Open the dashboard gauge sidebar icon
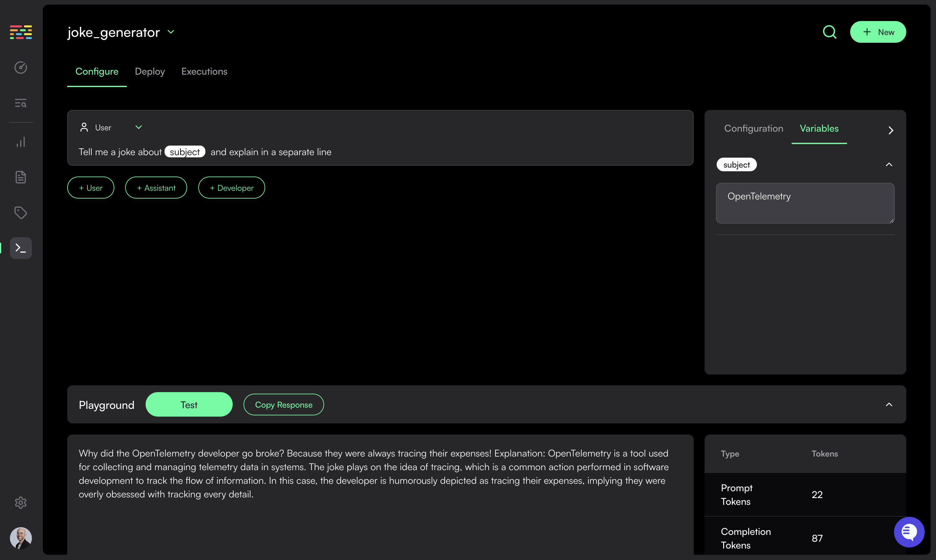The image size is (936, 560). 21,68
